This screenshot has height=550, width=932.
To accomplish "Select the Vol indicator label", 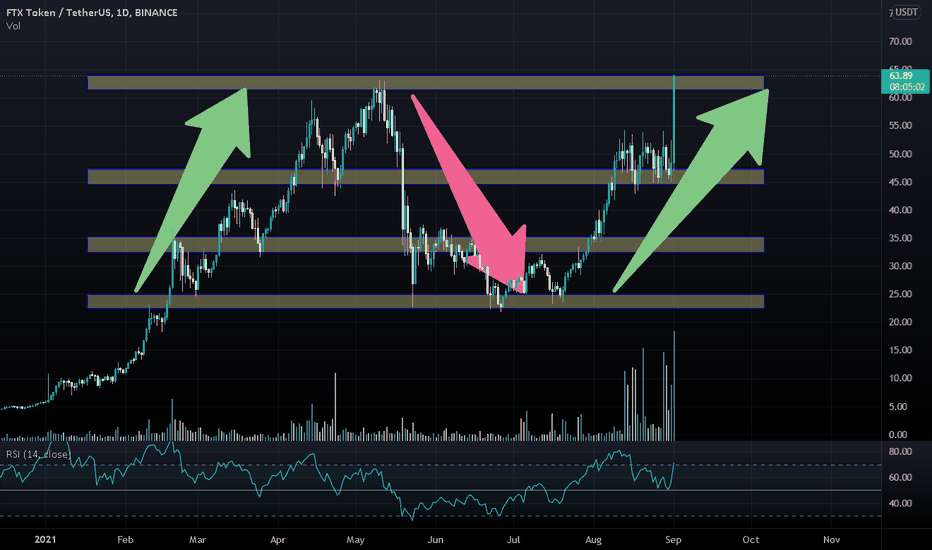I will pyautogui.click(x=13, y=26).
